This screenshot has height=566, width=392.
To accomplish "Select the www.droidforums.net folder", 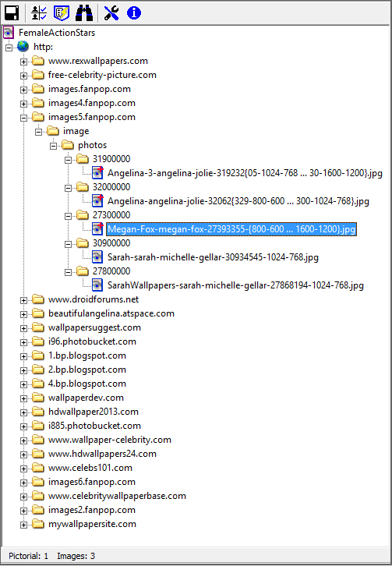I will tap(94, 299).
